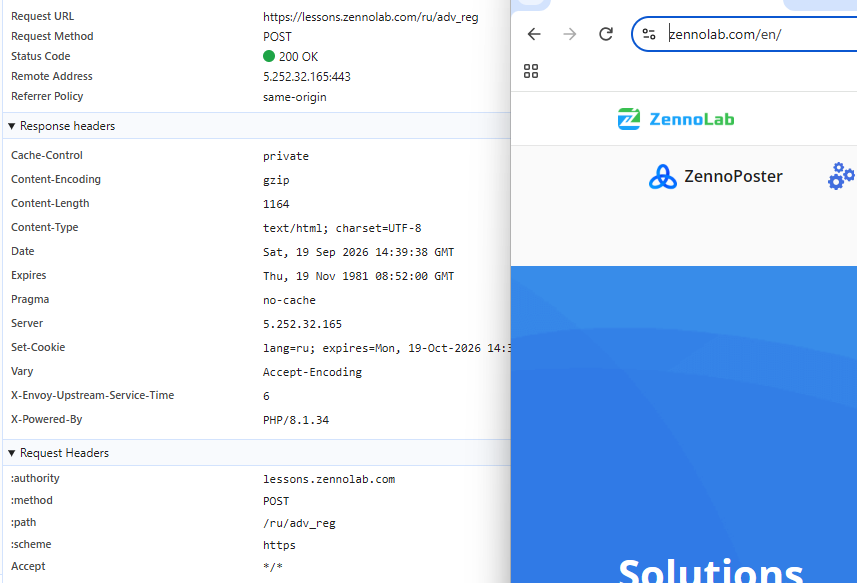This screenshot has height=583, width=857.
Task: Select the same-origin Referrer Policy value
Action: [295, 97]
